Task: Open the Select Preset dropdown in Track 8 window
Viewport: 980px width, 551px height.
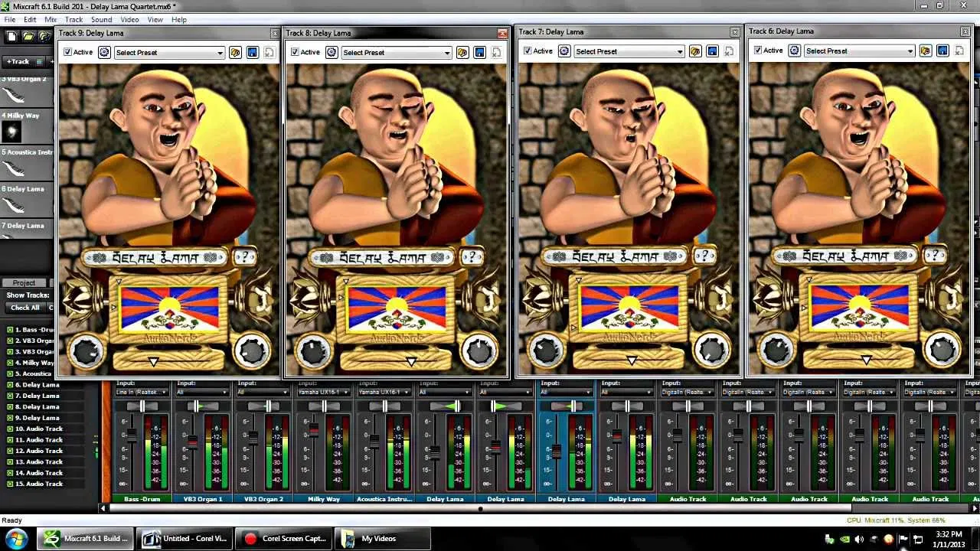Action: click(396, 53)
